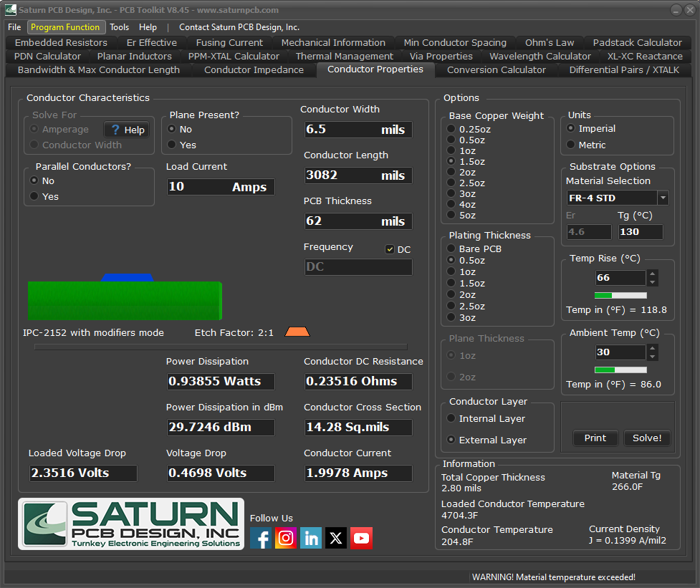This screenshot has height=588, width=700.
Task: Open the Facebook icon link
Action: 261,538
